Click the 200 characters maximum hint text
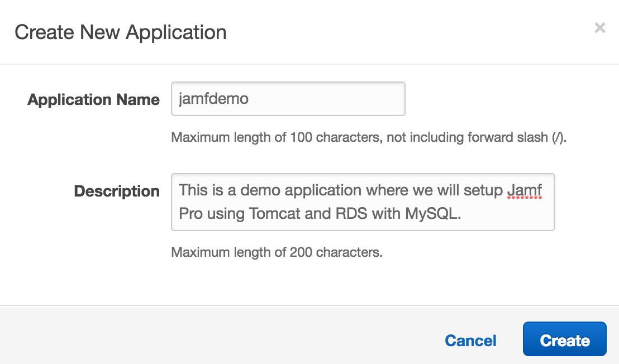Viewport: 619px width, 364px height. tap(277, 252)
